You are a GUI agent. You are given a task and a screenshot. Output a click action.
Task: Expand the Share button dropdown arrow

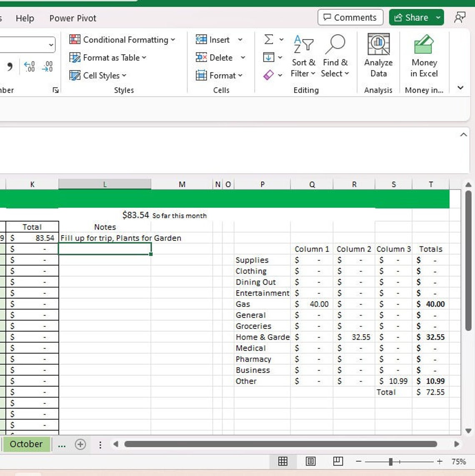tap(438, 18)
